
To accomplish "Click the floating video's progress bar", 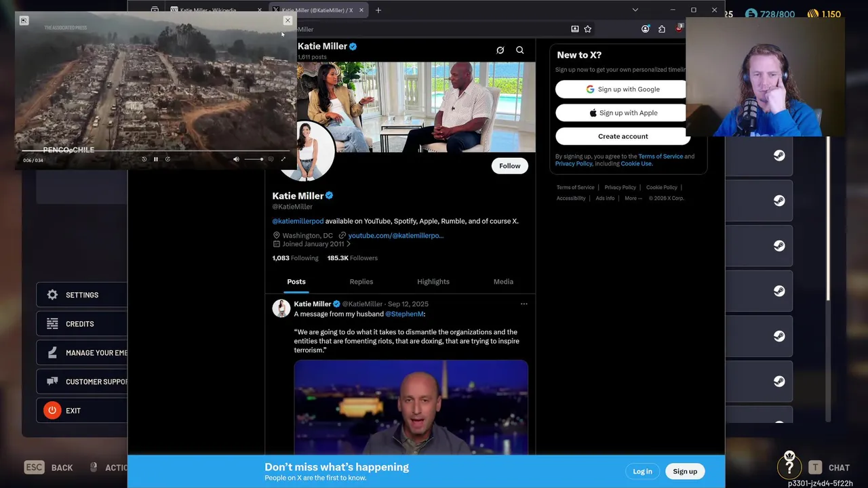I will (155, 150).
